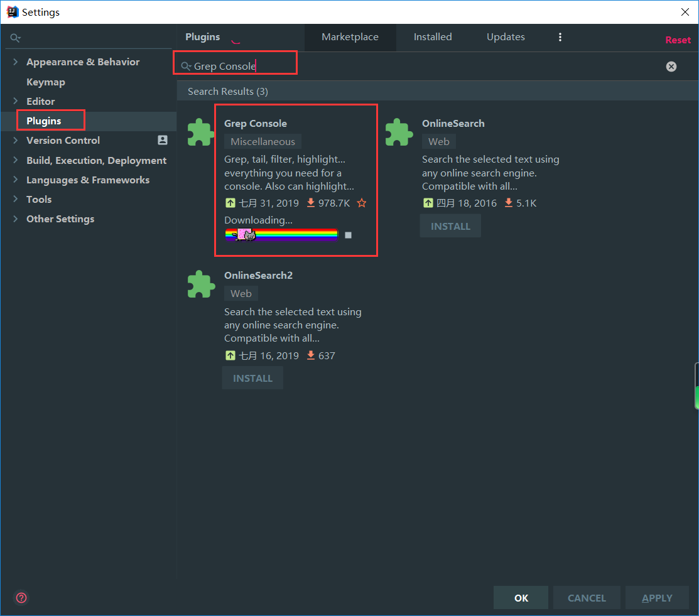Install the OnlineSearch plugin
This screenshot has width=699, height=616.
(x=450, y=226)
